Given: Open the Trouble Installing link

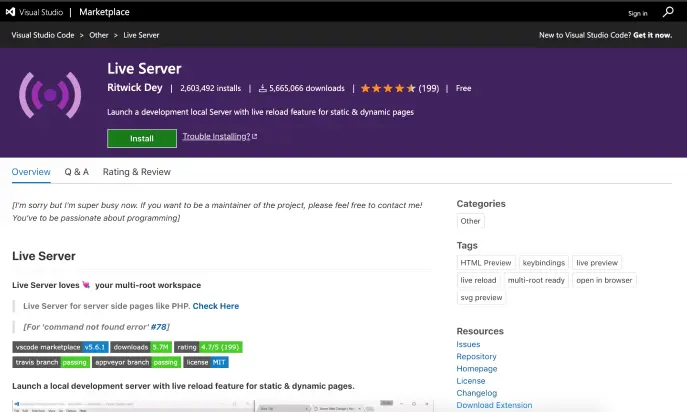Looking at the screenshot, I should pos(220,136).
